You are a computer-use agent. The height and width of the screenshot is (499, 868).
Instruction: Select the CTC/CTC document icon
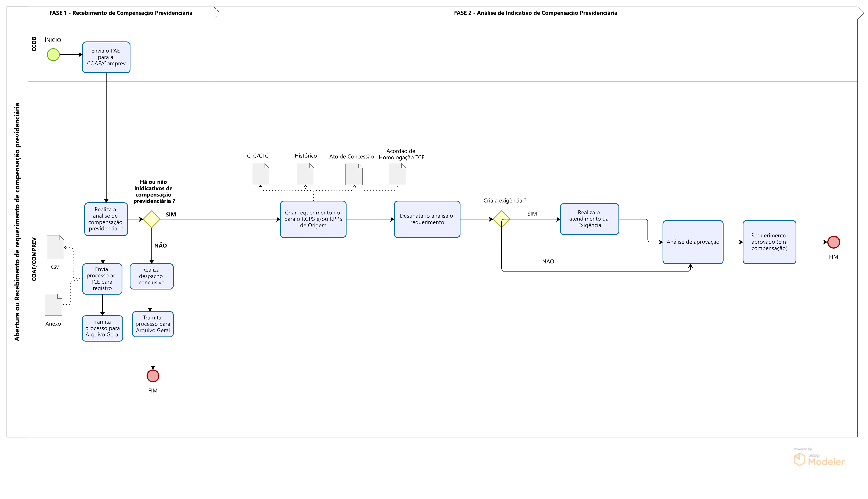(260, 174)
